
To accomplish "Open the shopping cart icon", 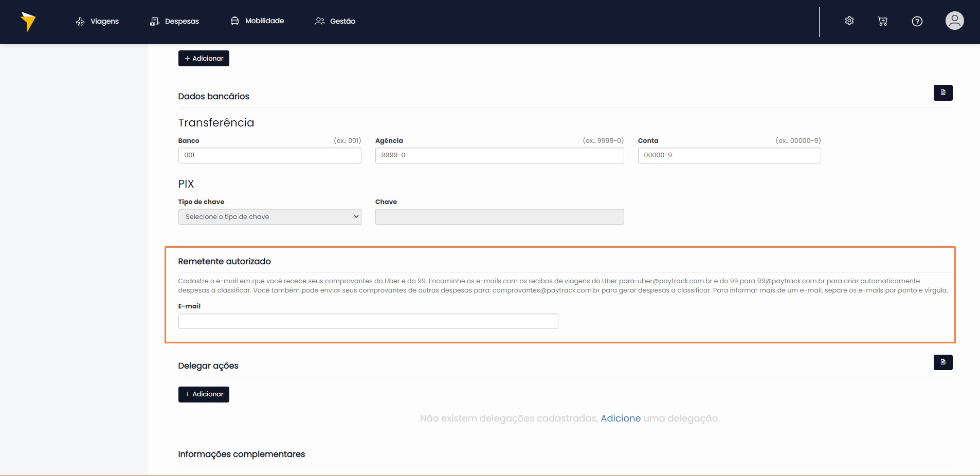I will click(883, 21).
